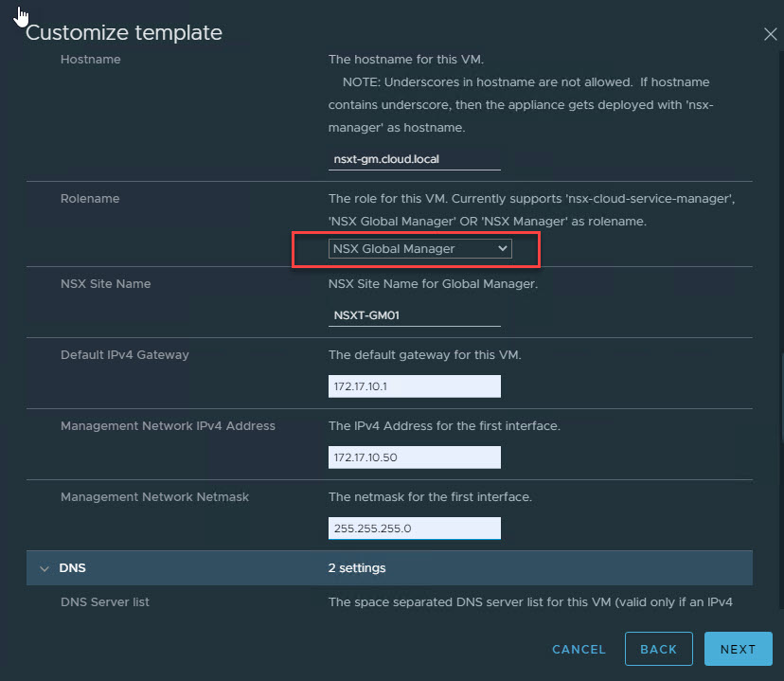Close the Customize template dialog
This screenshot has height=681, width=784.
click(770, 34)
